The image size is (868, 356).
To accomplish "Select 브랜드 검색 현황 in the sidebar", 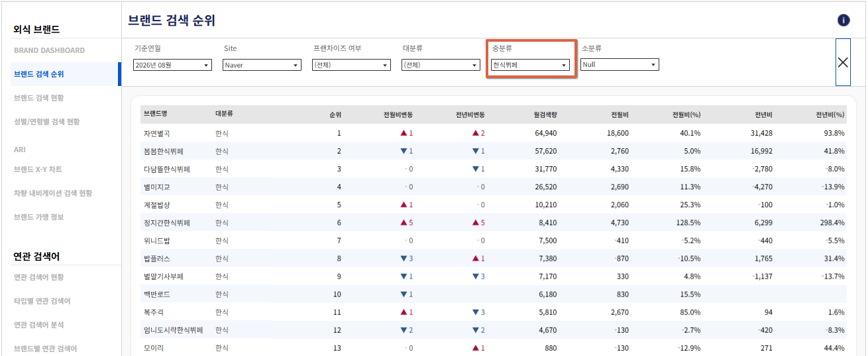I will point(39,98).
